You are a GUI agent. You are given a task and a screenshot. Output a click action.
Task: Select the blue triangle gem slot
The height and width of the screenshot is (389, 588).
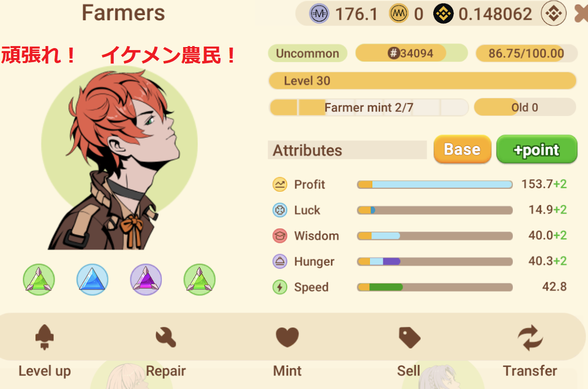coord(92,279)
